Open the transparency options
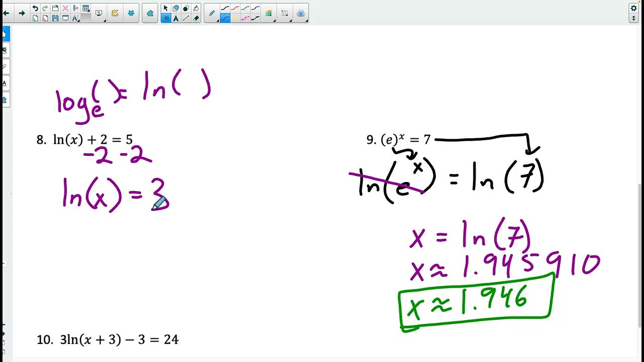644x362 pixels. pos(301,13)
